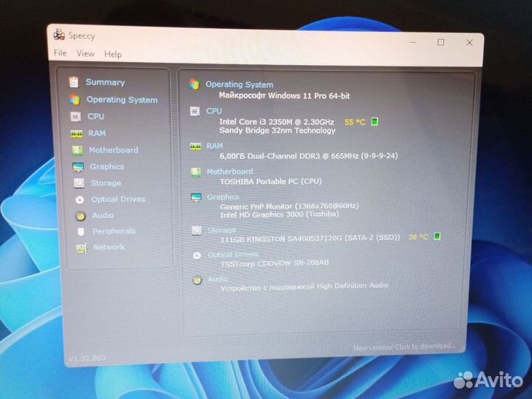The width and height of the screenshot is (532, 399).
Task: Click the Optical Drives disc icon in sidebar
Action: (x=80, y=199)
